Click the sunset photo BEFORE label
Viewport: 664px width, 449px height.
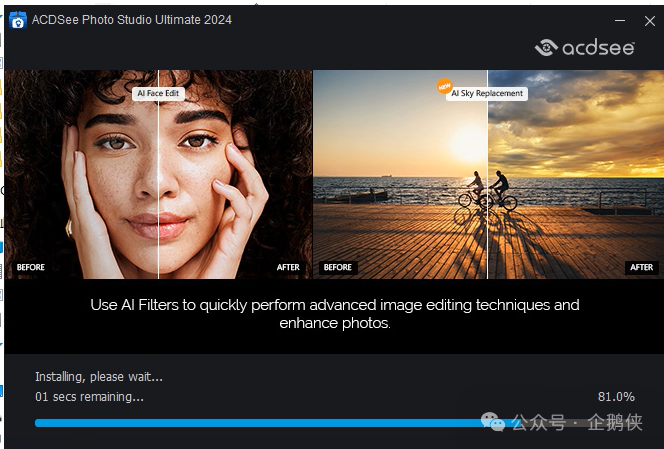pos(338,268)
